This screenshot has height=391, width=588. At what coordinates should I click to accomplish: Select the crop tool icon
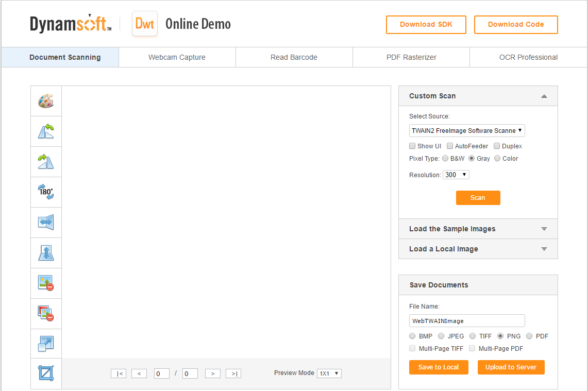(x=46, y=373)
